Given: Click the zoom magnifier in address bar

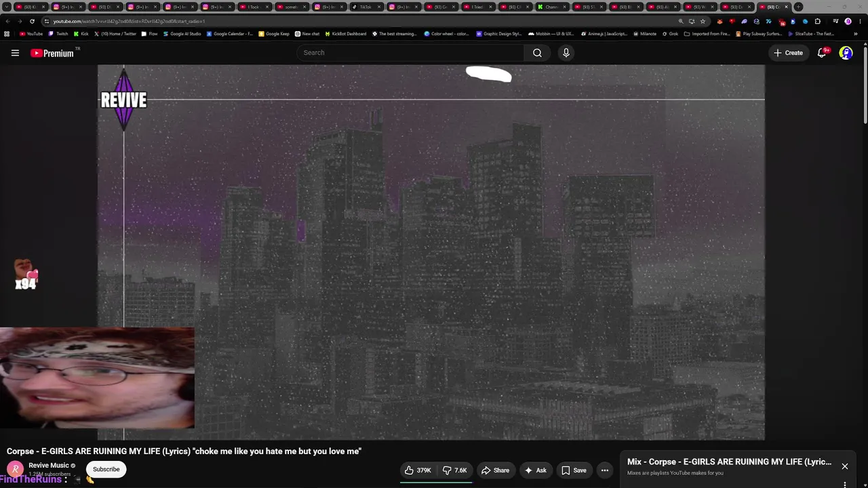Looking at the screenshot, I should (x=681, y=21).
